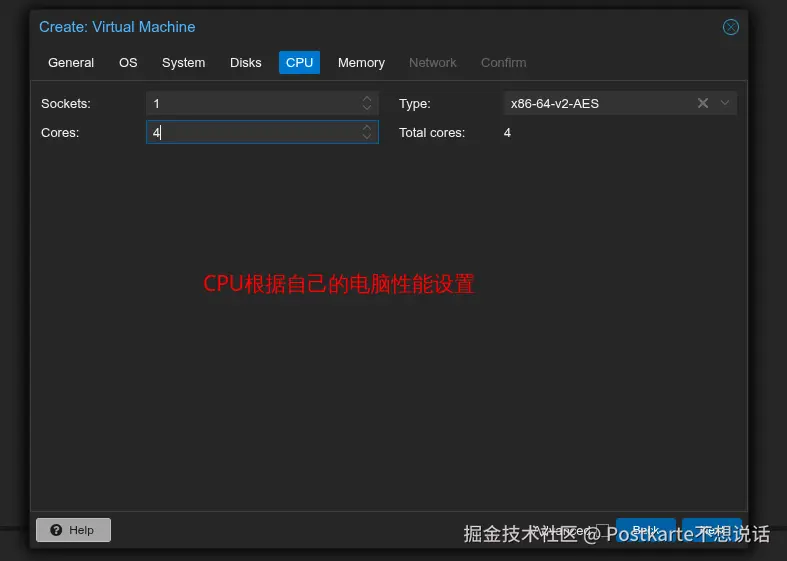Open Help for this dialog

tap(73, 530)
